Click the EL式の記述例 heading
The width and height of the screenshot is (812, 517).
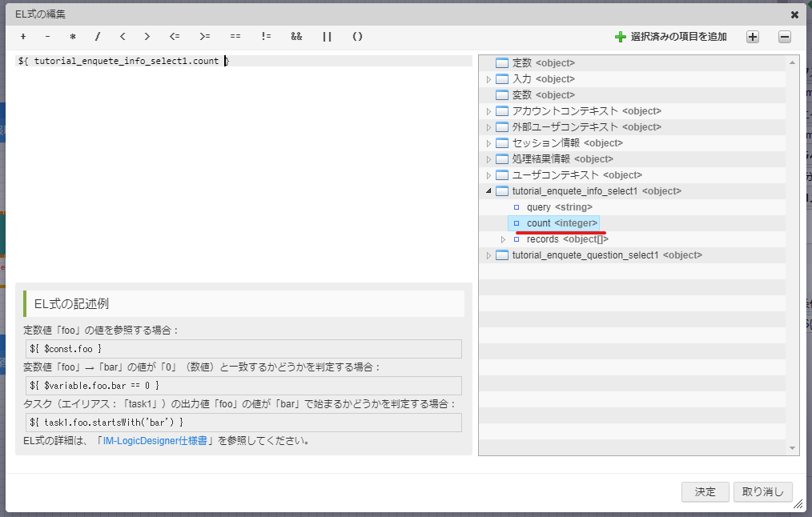[71, 304]
